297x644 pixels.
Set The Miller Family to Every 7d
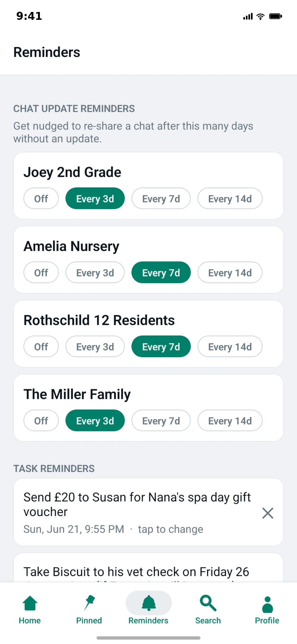(x=161, y=421)
